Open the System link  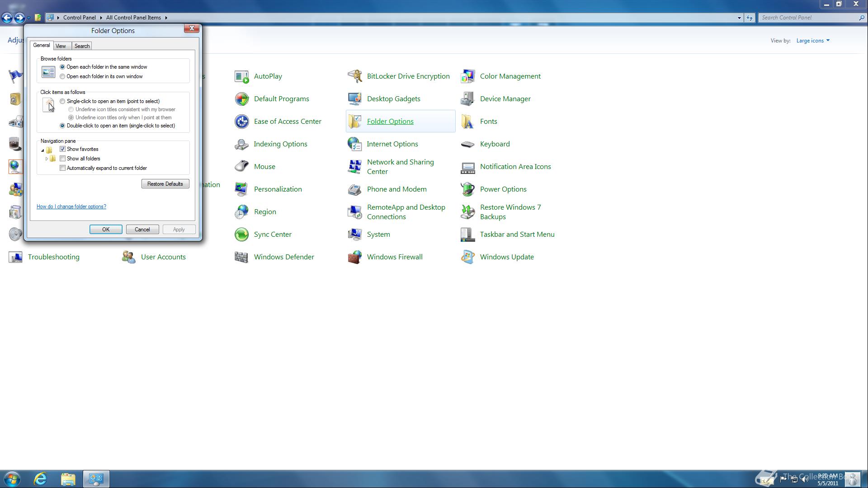pos(378,235)
